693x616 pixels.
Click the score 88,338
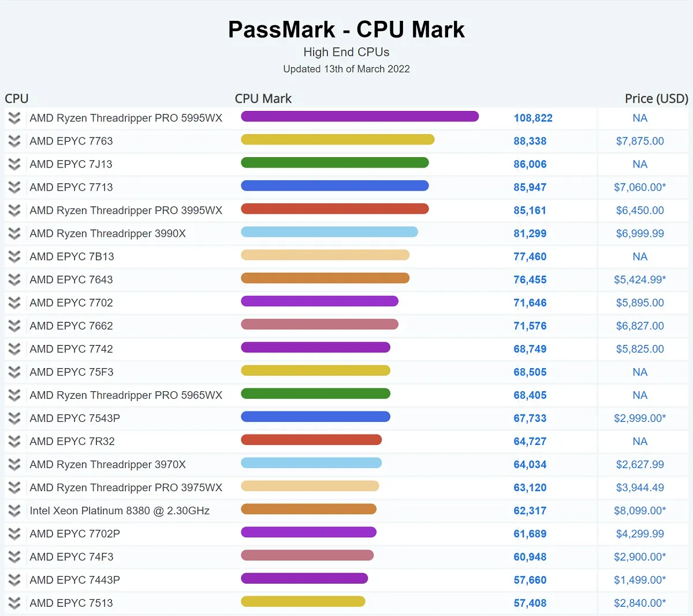coord(530,141)
